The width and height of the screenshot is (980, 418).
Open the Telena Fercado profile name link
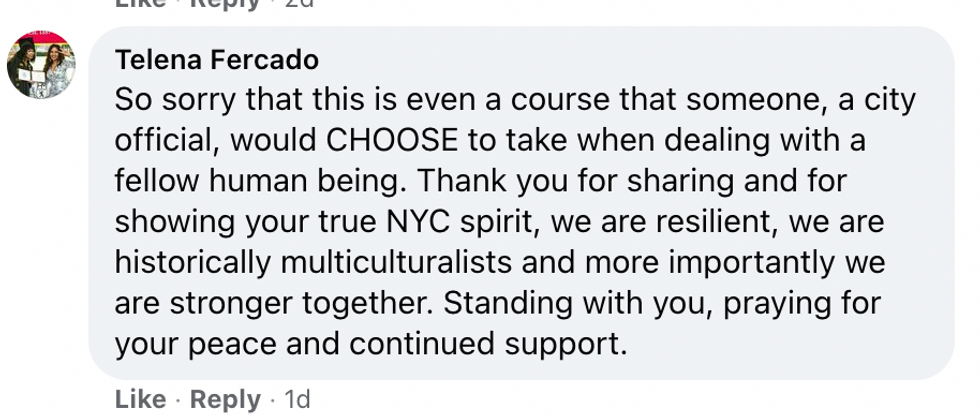click(x=217, y=61)
